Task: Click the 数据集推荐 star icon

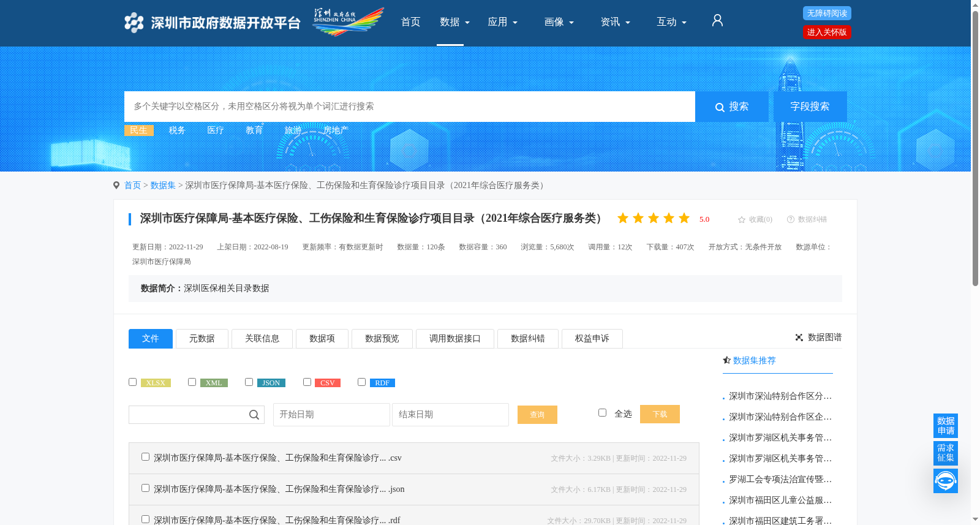Action: click(726, 360)
